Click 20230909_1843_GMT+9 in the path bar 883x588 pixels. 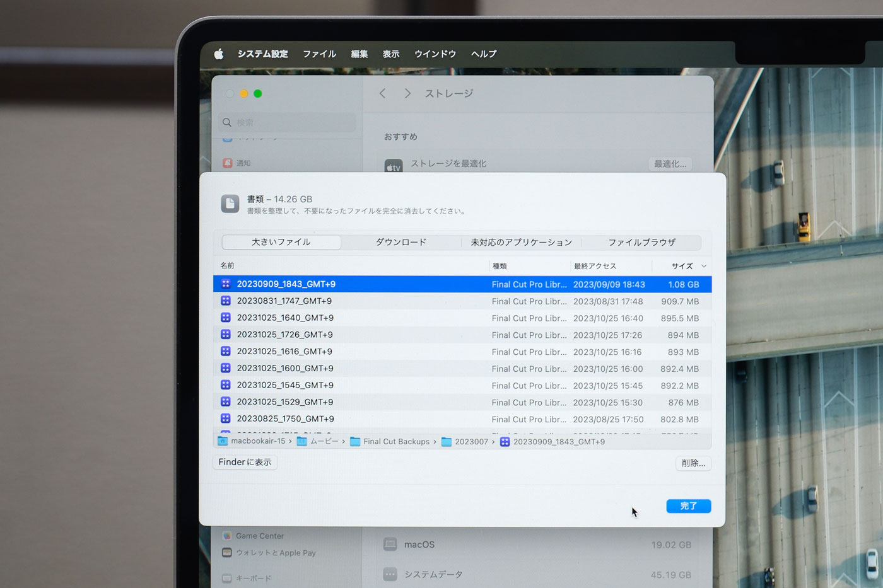click(x=553, y=442)
